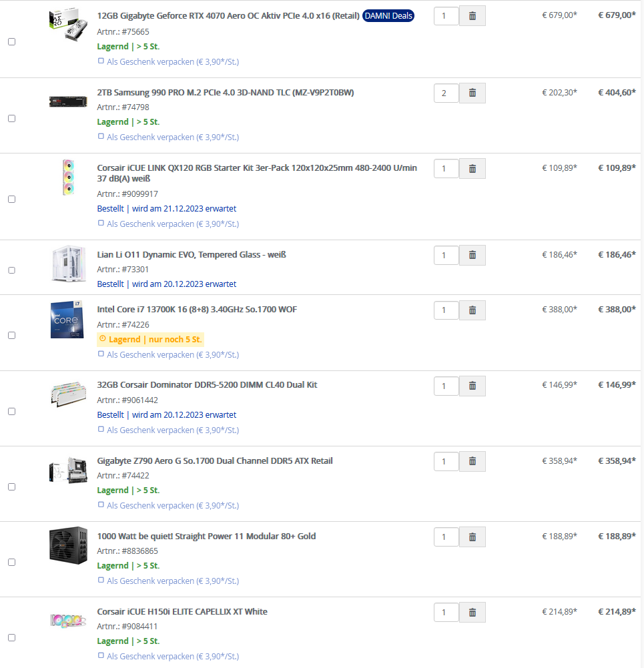Click quantity box for be quiet! Straight Power
This screenshot has height=668, width=644.
pos(446,537)
